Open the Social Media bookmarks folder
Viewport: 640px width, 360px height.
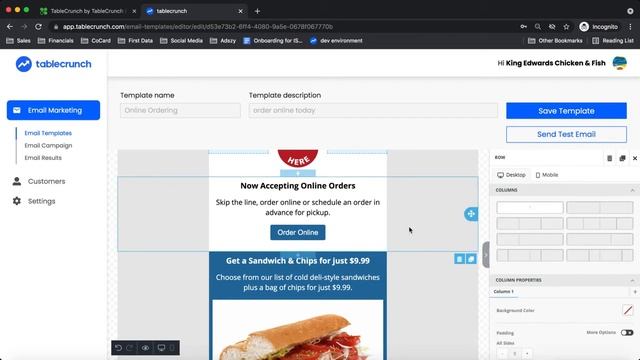(x=182, y=40)
